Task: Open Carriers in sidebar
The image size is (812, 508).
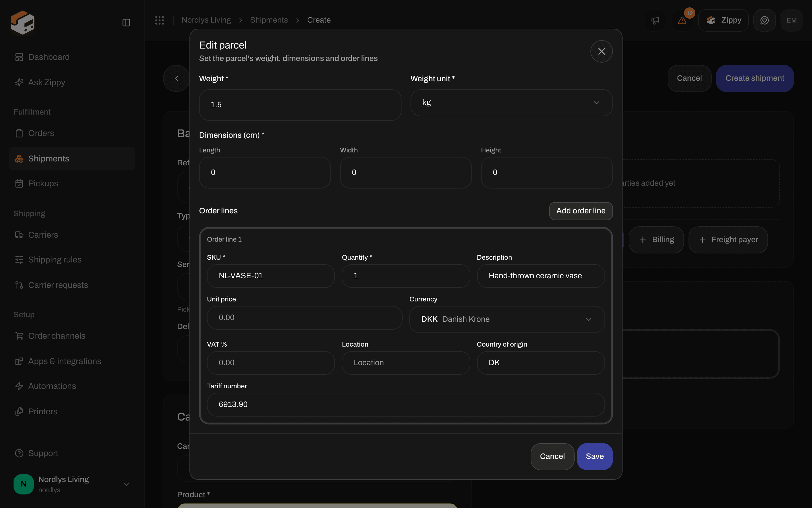Action: point(72,235)
